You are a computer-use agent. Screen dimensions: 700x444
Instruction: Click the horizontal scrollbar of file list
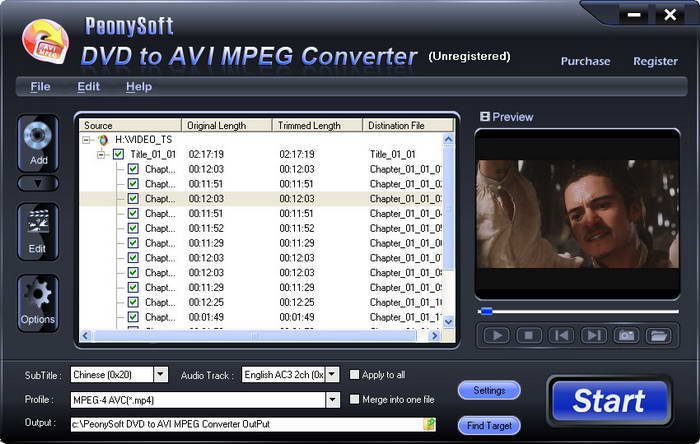tap(255, 336)
